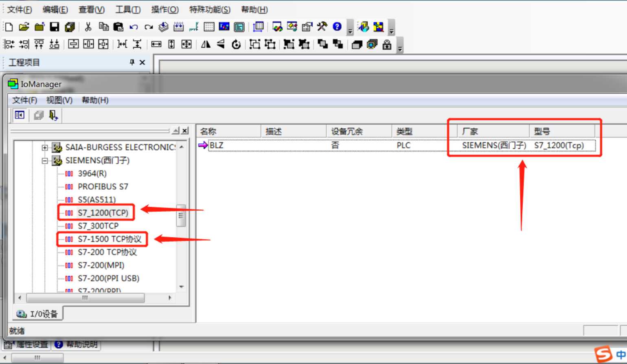Expand the SAIA-BURGESS ELECTRONIC tree node
627x364 pixels.
pyautogui.click(x=45, y=147)
